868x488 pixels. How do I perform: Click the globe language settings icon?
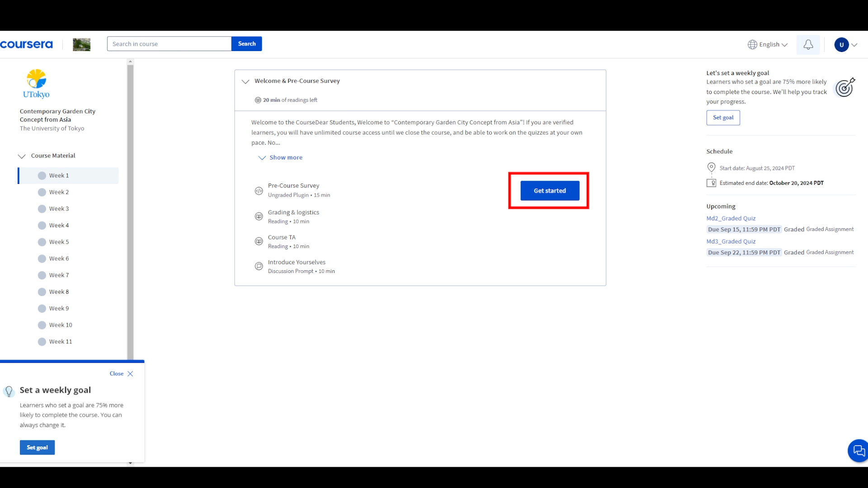[x=752, y=44]
